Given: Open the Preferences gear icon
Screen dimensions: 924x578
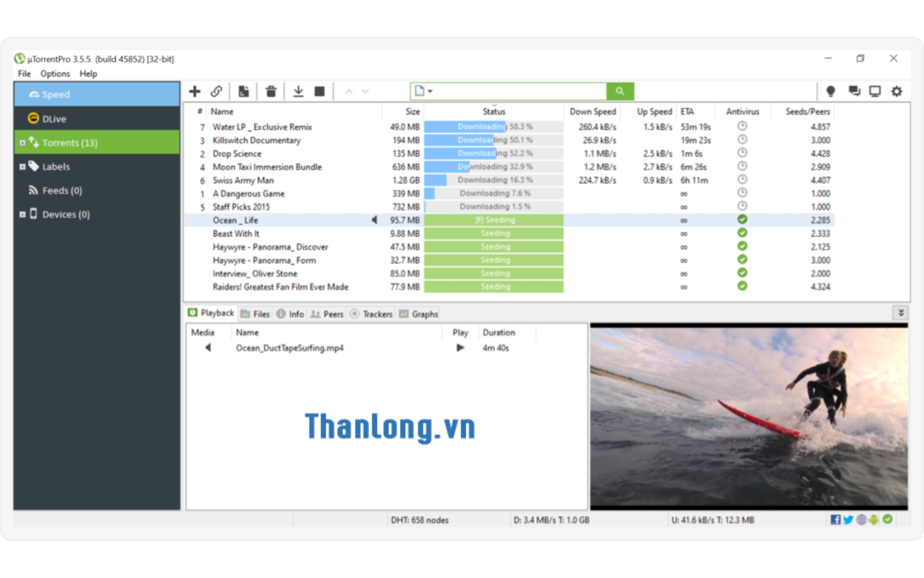Looking at the screenshot, I should [897, 91].
